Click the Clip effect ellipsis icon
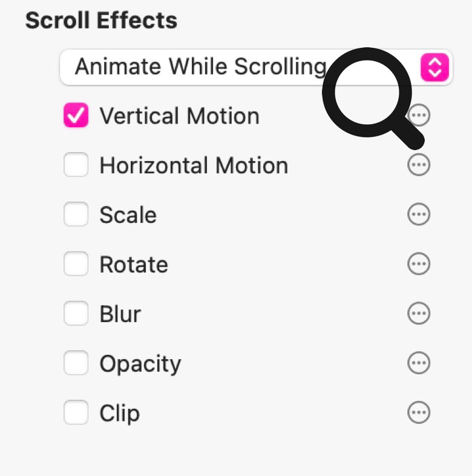This screenshot has width=472, height=476. coord(419,413)
